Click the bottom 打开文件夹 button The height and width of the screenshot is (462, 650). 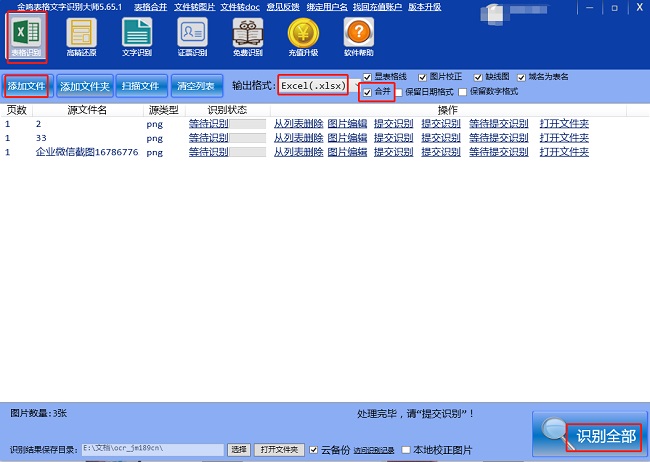279,450
